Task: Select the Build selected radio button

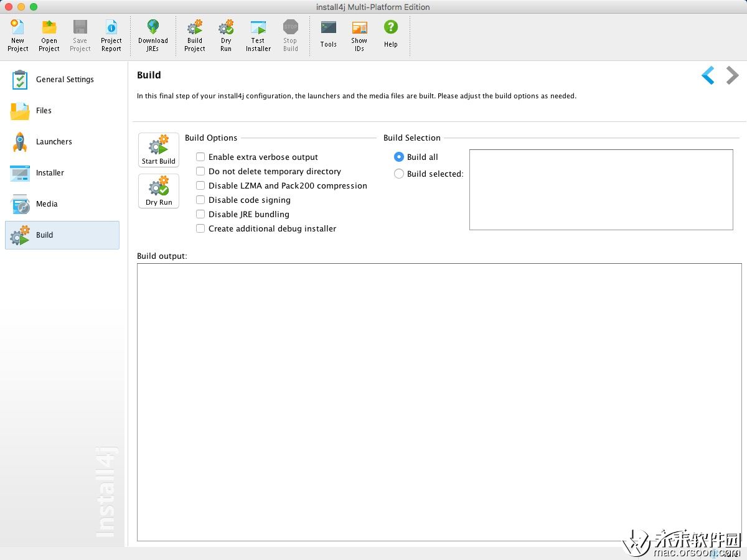Action: click(399, 174)
